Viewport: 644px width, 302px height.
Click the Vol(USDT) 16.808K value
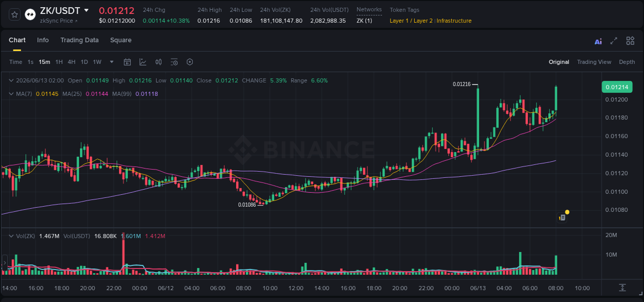106,236
